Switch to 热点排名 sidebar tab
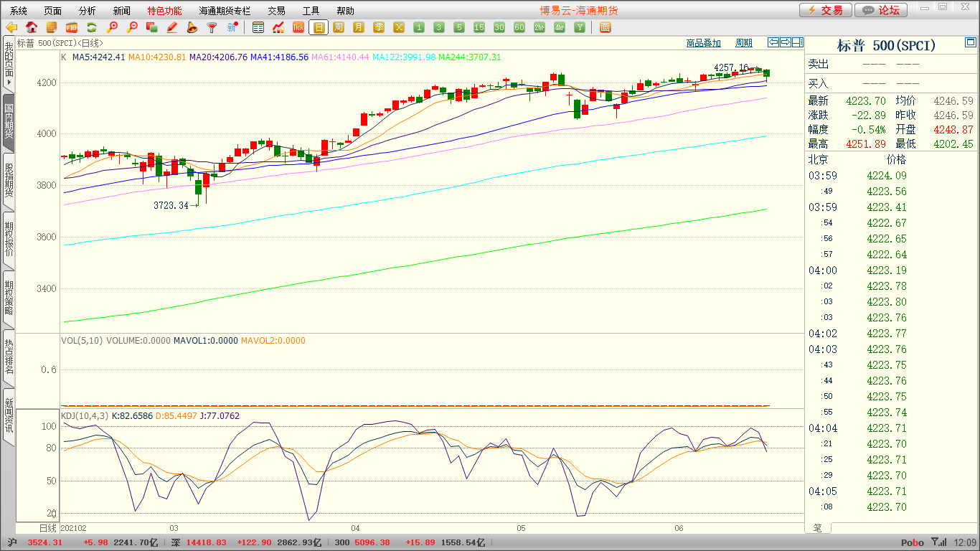 [x=9, y=357]
